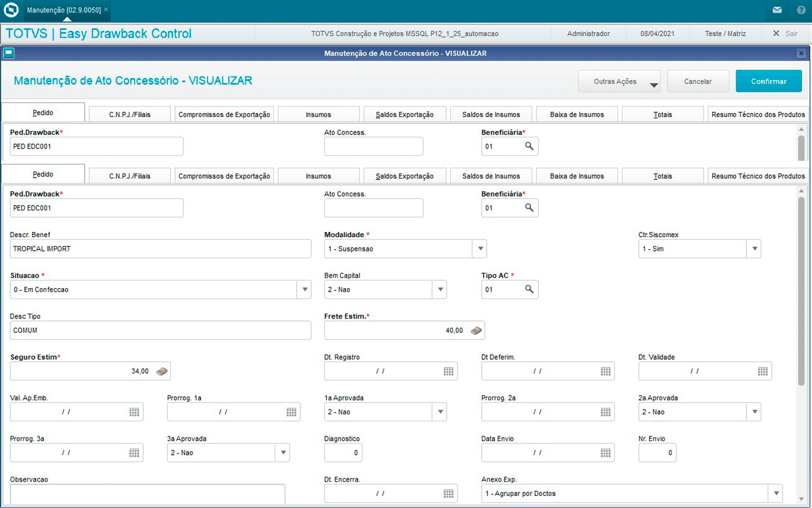Open the mail envelope icon in top bar
Viewport: 812px width, 508px height.
click(x=777, y=10)
